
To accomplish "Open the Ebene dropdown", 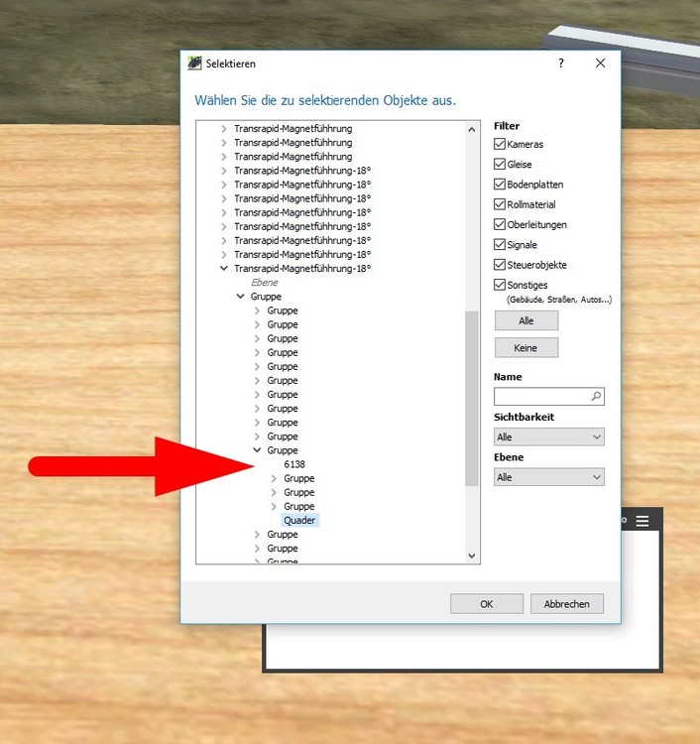I will [549, 477].
